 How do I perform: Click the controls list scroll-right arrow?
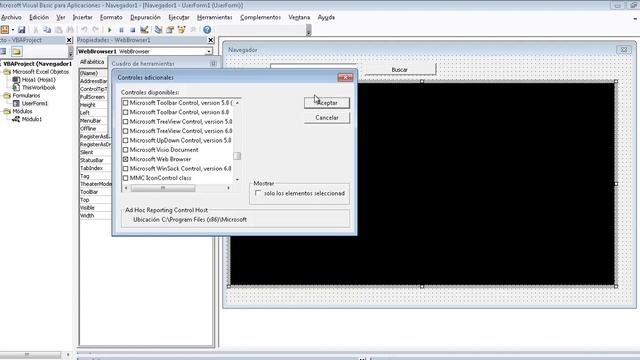pyautogui.click(x=228, y=188)
